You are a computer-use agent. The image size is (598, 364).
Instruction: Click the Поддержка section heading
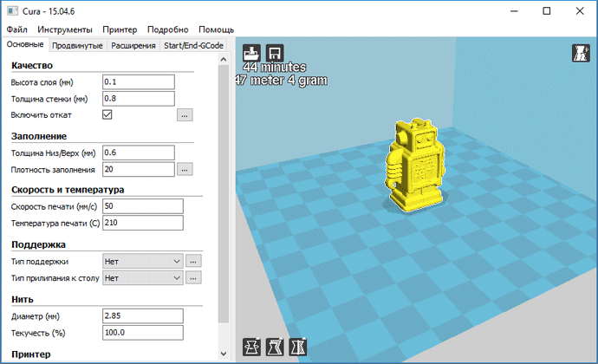38,244
